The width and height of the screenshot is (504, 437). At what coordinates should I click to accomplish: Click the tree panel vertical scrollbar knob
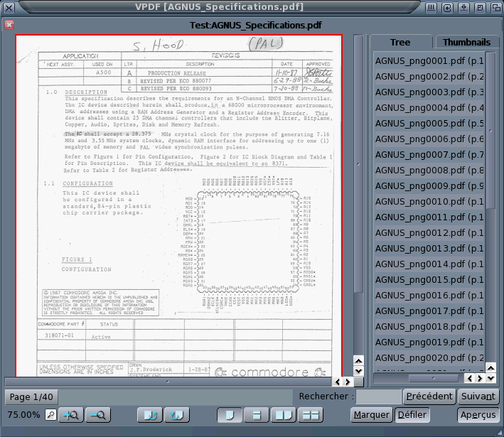point(490,131)
